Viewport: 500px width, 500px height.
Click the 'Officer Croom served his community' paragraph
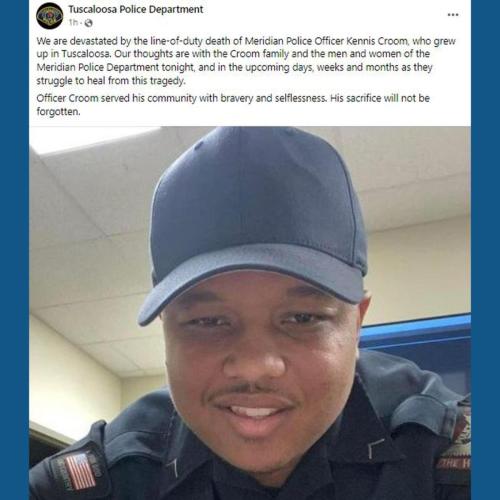[x=233, y=105]
